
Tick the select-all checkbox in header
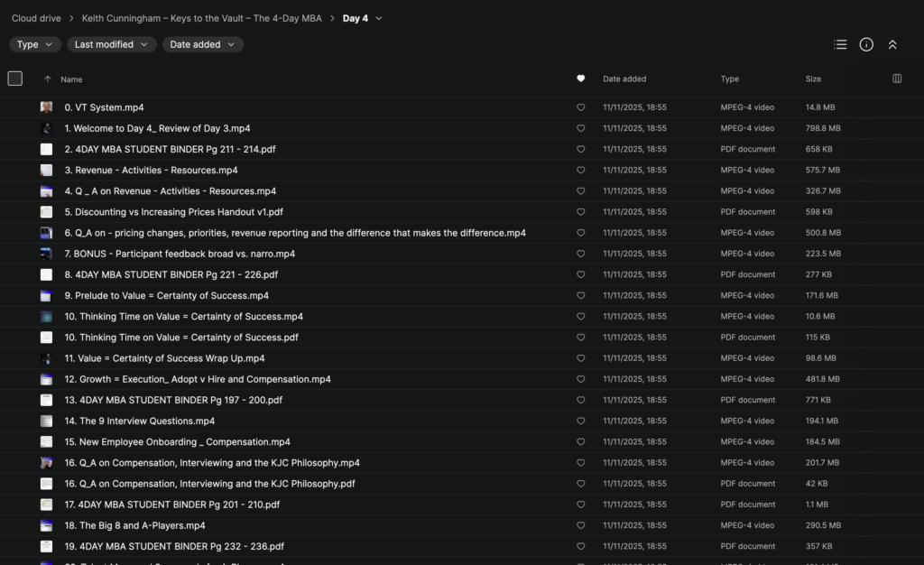click(x=14, y=79)
